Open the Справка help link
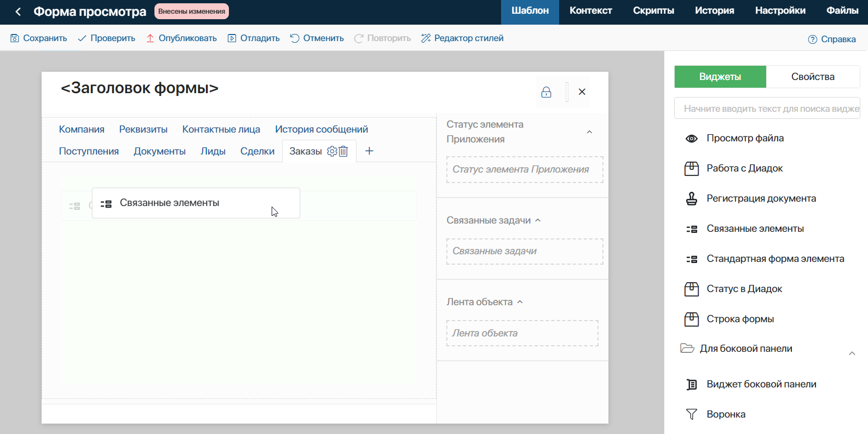 coord(832,39)
